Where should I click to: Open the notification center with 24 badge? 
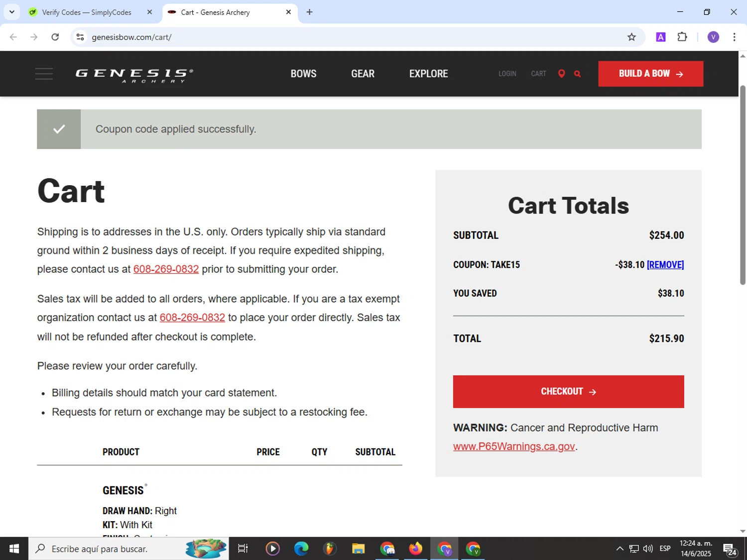(x=730, y=550)
